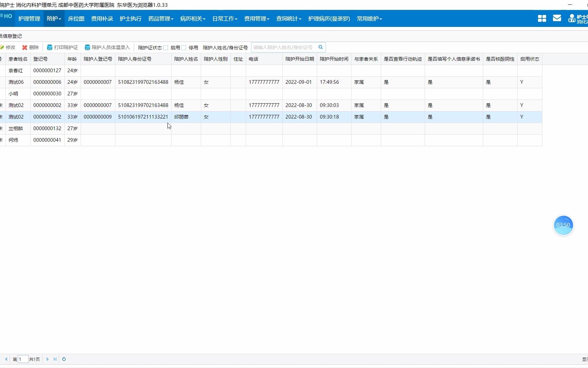Click the HO logo
This screenshot has height=368, width=588.
click(6, 16)
